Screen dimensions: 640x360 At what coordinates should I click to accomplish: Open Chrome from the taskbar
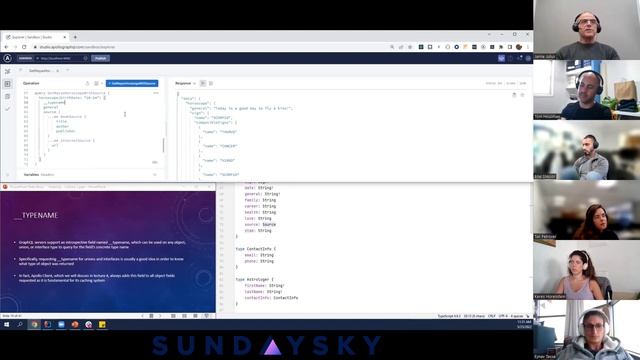pos(34,324)
